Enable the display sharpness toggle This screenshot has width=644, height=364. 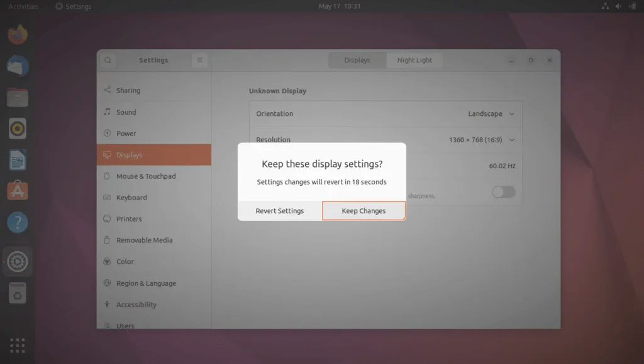click(x=503, y=192)
